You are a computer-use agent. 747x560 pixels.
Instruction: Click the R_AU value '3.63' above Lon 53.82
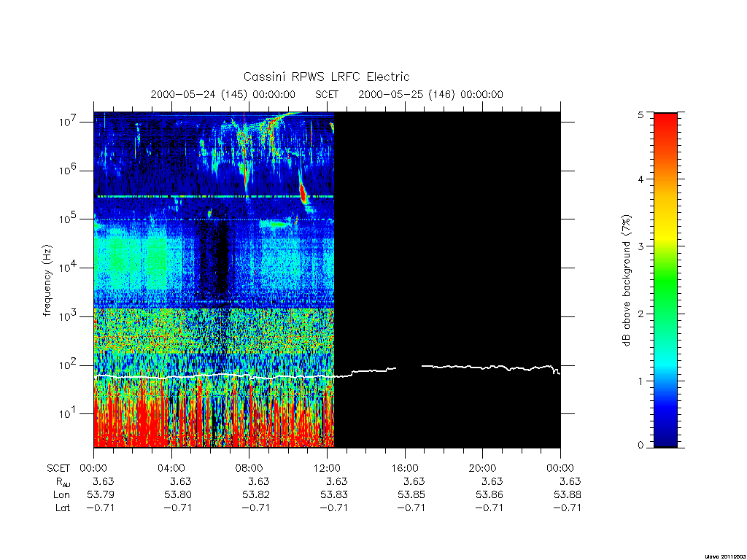point(259,481)
